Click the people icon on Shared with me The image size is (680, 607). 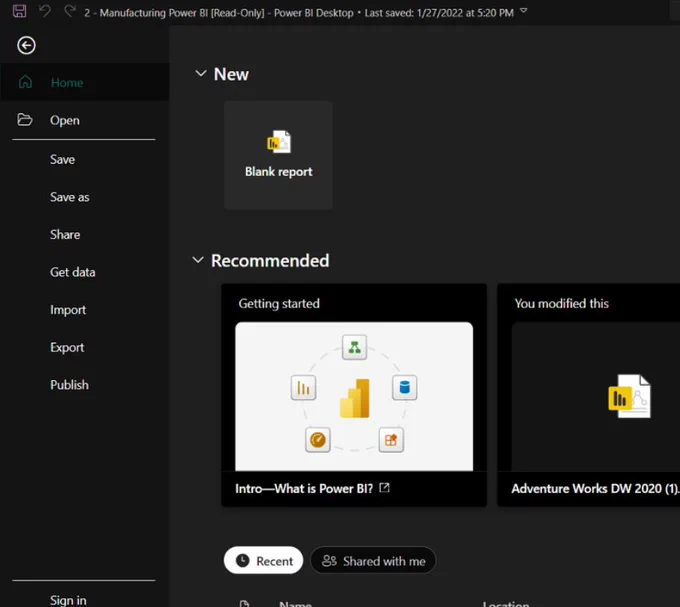[329, 561]
